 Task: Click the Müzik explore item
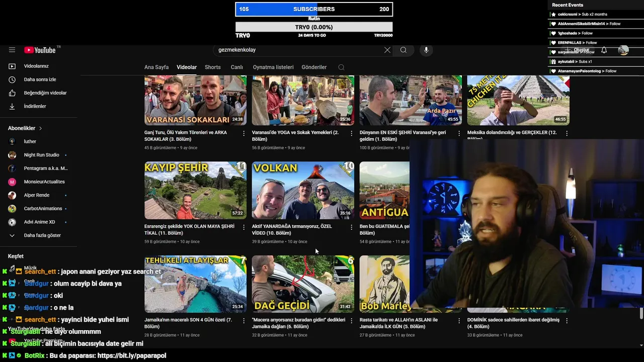tap(30, 268)
